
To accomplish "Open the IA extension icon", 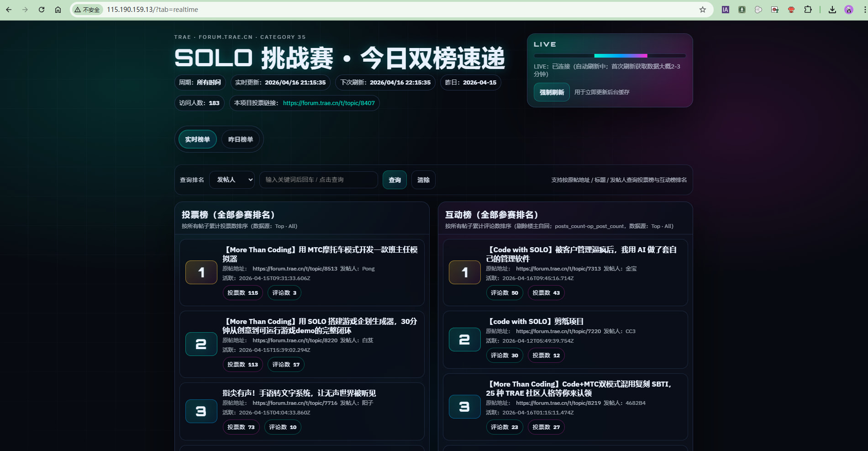I will [x=725, y=10].
